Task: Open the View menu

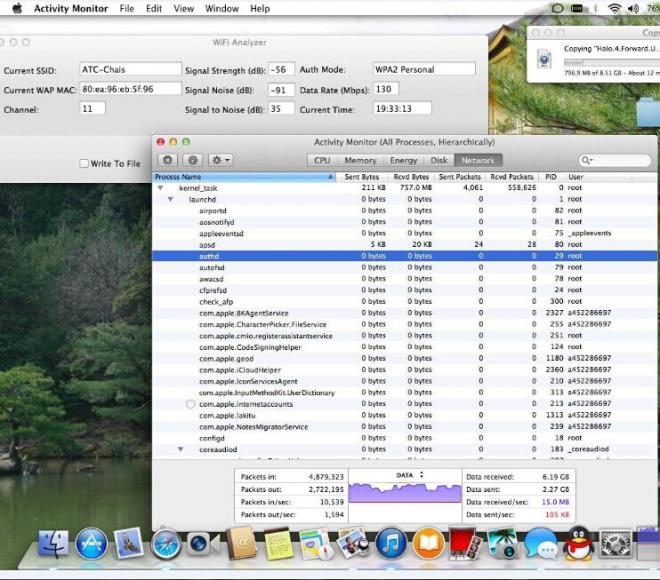Action: 184,8
